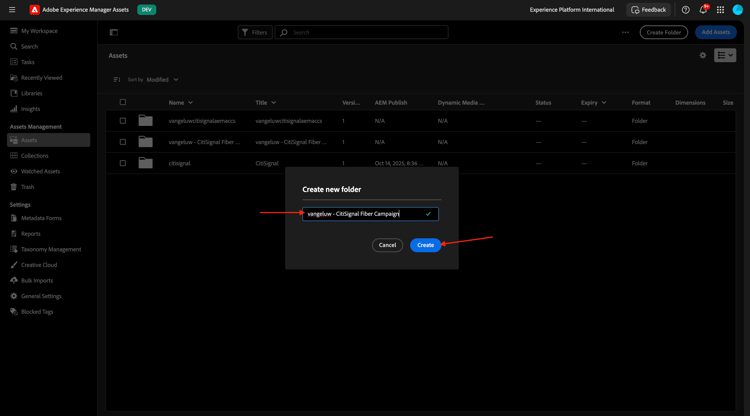Open Taxonomy Management in sidebar
This screenshot has height=416, width=750.
(48, 249)
